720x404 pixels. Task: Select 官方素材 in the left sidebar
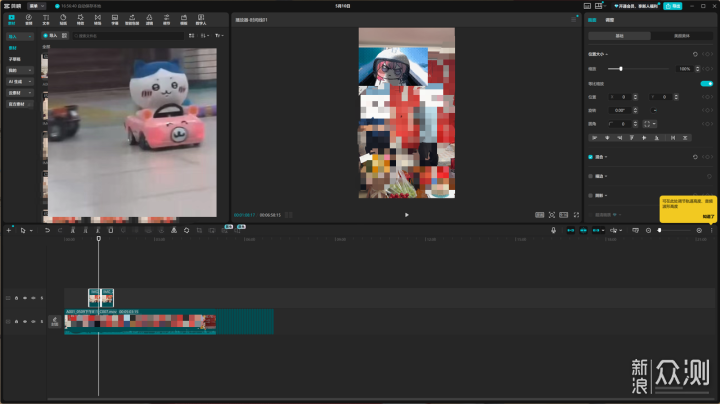click(19, 104)
